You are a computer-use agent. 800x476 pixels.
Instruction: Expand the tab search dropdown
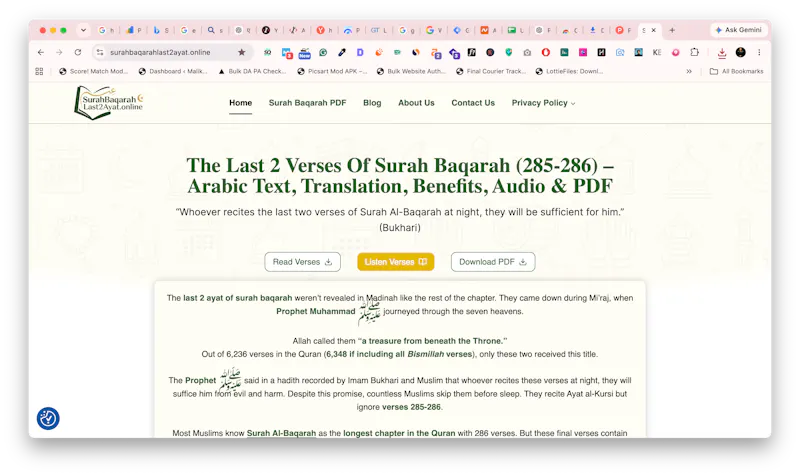click(83, 30)
